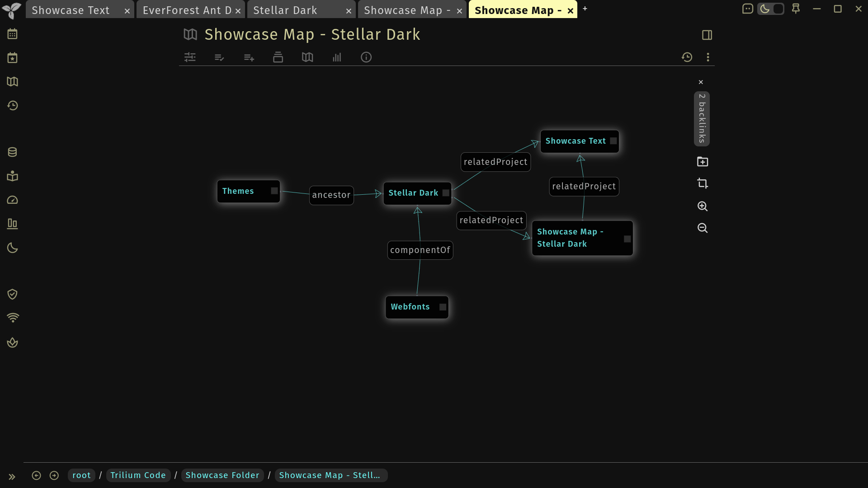Click the crescent moon icon in the sidebar
This screenshot has height=488, width=868.
(12, 248)
